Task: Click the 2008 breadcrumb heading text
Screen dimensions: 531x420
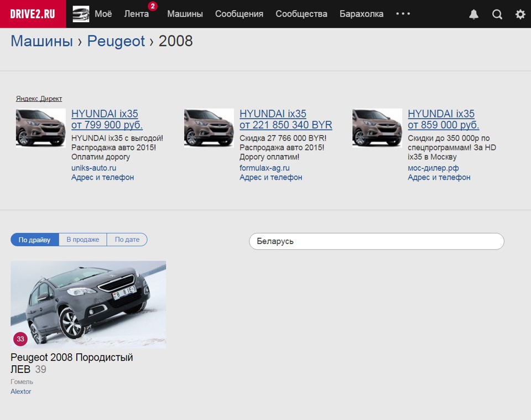Action: click(176, 42)
